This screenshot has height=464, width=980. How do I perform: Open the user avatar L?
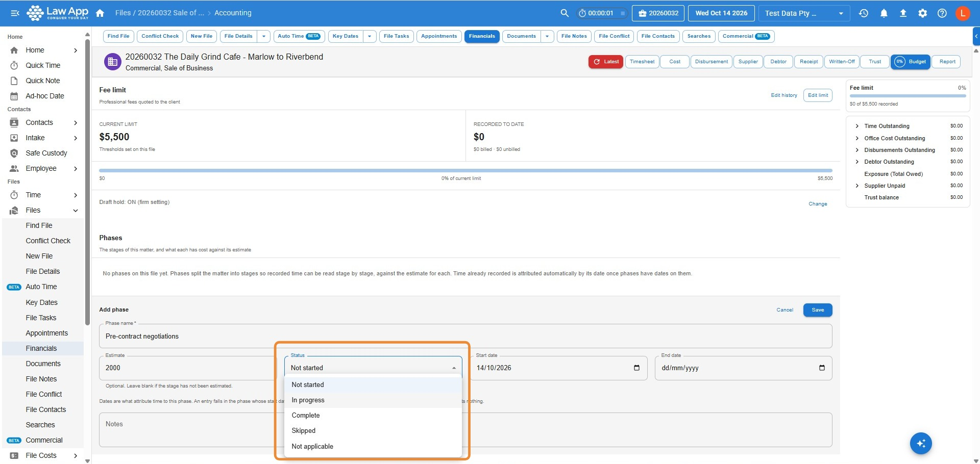tap(963, 13)
